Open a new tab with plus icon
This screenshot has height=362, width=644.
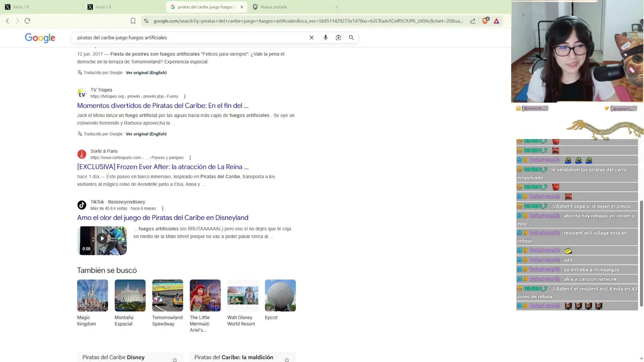[x=337, y=7]
